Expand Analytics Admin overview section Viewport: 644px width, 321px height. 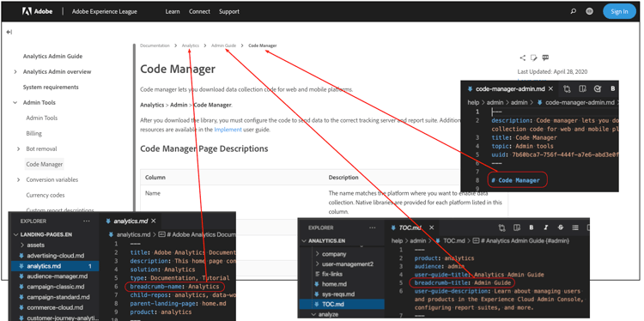pos(15,72)
